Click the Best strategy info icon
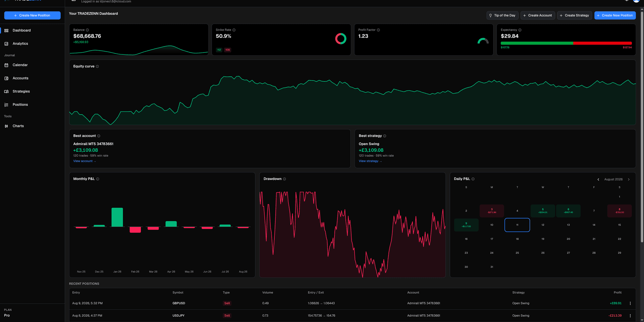Viewport: 644px width, 322px height. [x=385, y=136]
